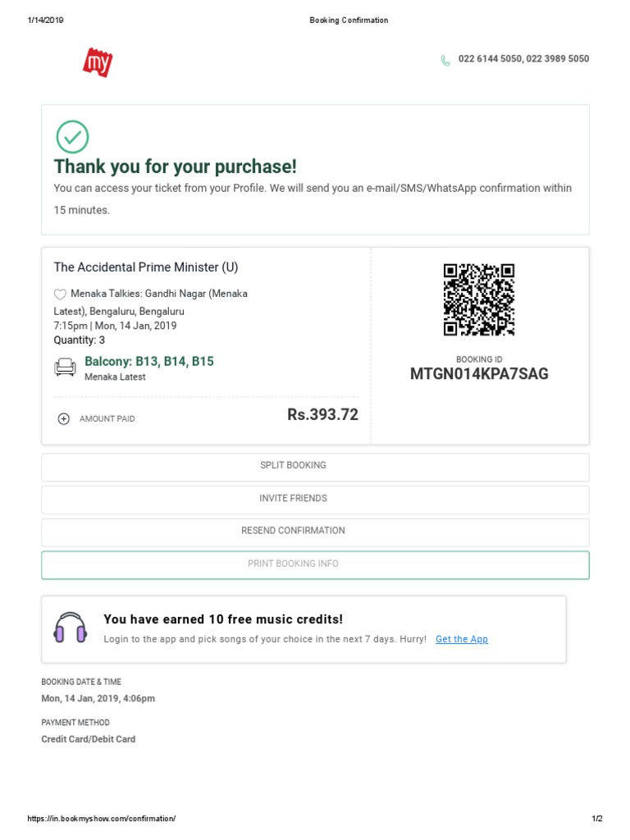630x840 pixels.
Task: Open the Get the App link
Action: pyautogui.click(x=462, y=639)
